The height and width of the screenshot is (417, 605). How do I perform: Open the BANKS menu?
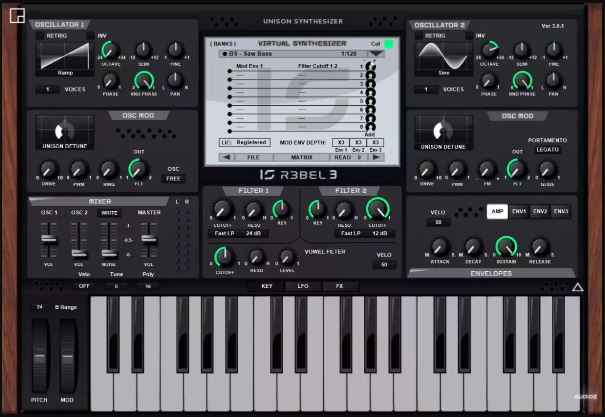pyautogui.click(x=223, y=44)
